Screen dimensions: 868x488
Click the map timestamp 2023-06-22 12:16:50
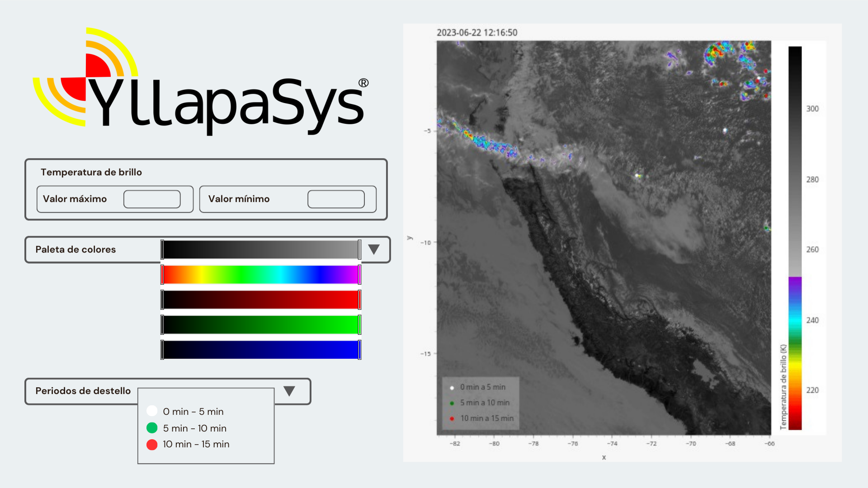(477, 33)
